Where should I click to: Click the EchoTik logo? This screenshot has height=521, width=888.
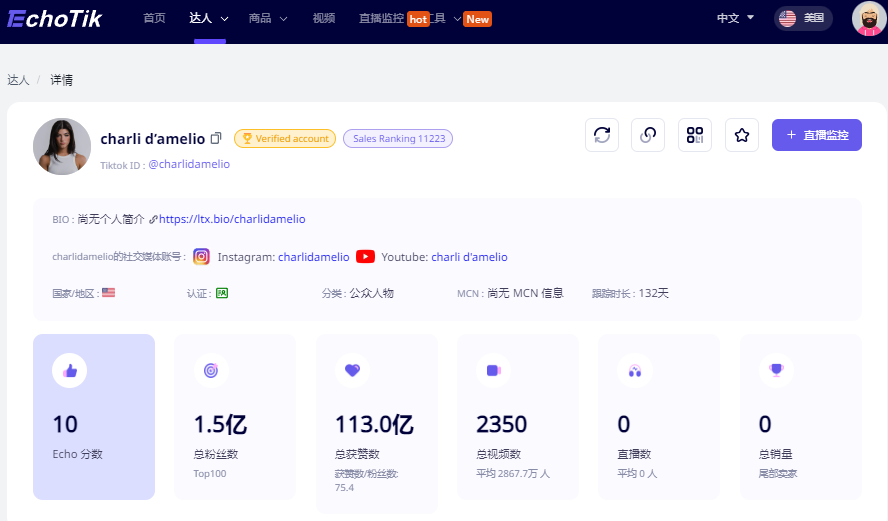click(x=54, y=18)
